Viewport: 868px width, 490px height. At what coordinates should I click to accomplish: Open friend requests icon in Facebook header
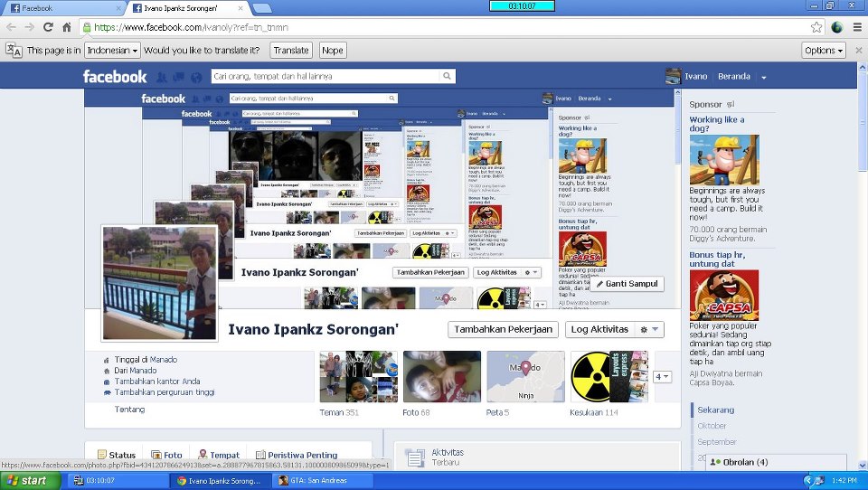coord(162,77)
